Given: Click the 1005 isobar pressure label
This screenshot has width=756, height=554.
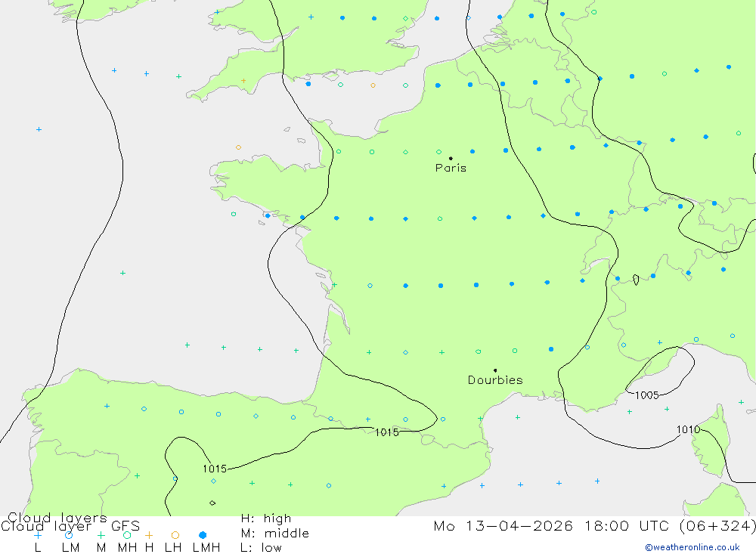Looking at the screenshot, I should [646, 395].
